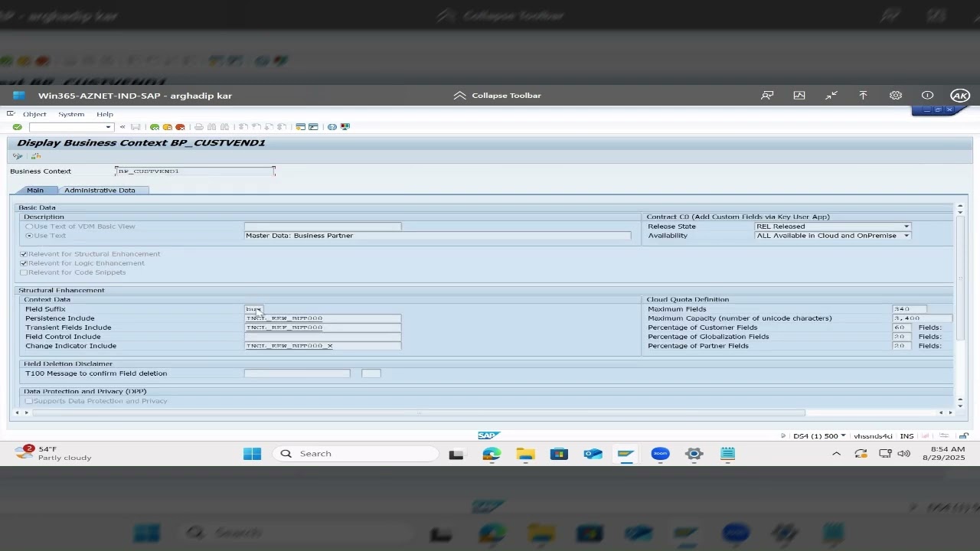Collapse Toolbar in remote session bar

click(497, 96)
